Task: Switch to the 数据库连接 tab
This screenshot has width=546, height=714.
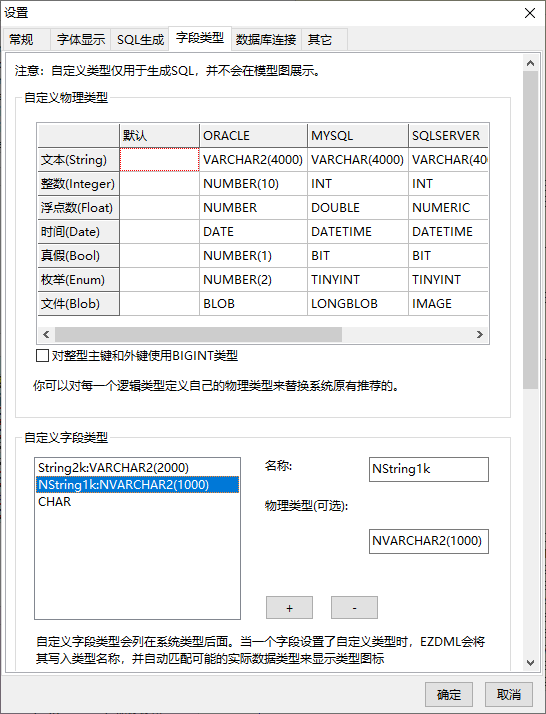Action: pos(266,40)
